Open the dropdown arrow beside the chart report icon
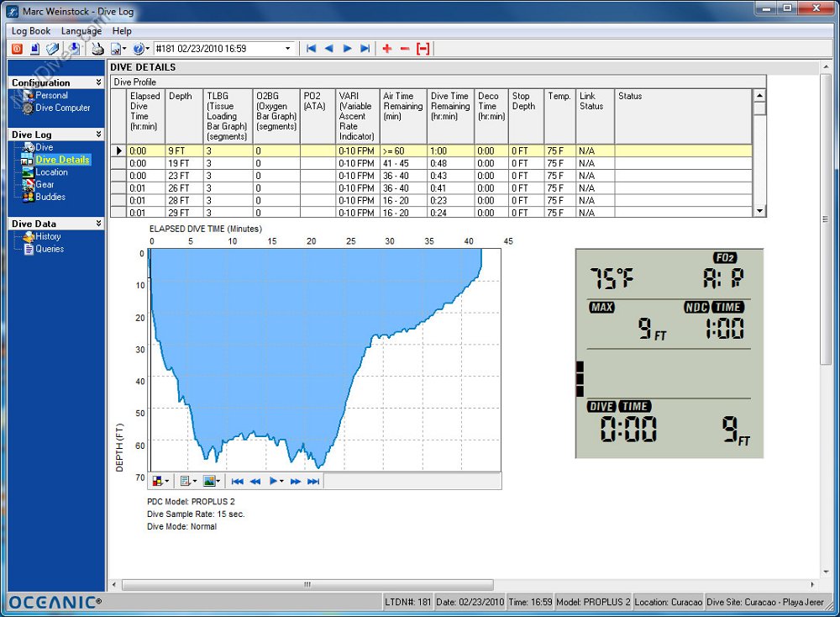Viewport: 840px width, 617px height. 195,482
